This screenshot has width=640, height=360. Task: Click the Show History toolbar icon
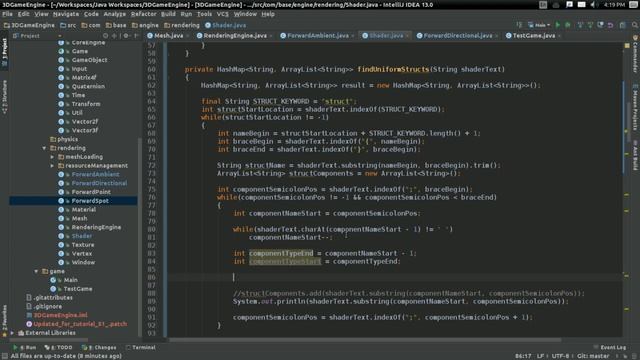click(x=600, y=25)
